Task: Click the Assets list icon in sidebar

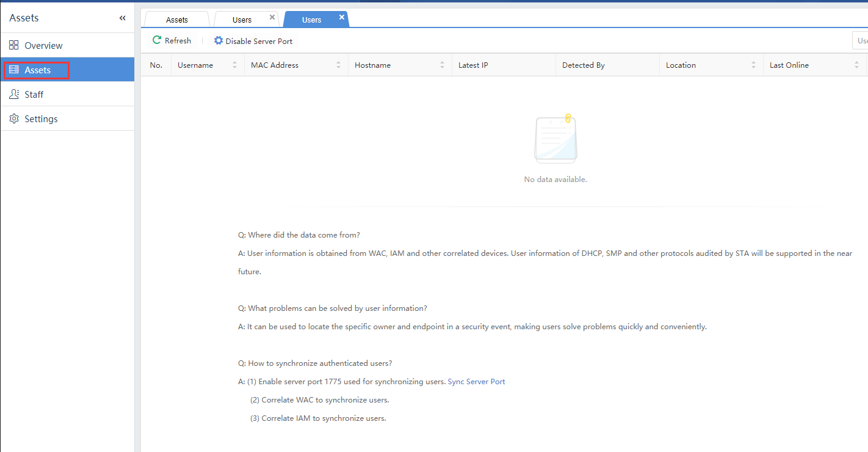Action: point(13,70)
